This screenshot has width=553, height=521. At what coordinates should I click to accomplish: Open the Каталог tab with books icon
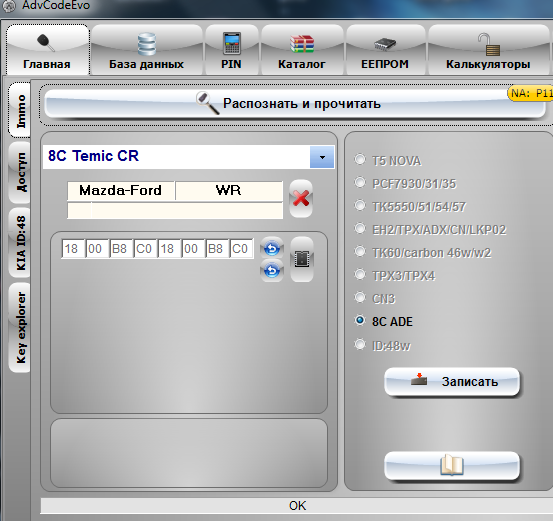click(302, 50)
